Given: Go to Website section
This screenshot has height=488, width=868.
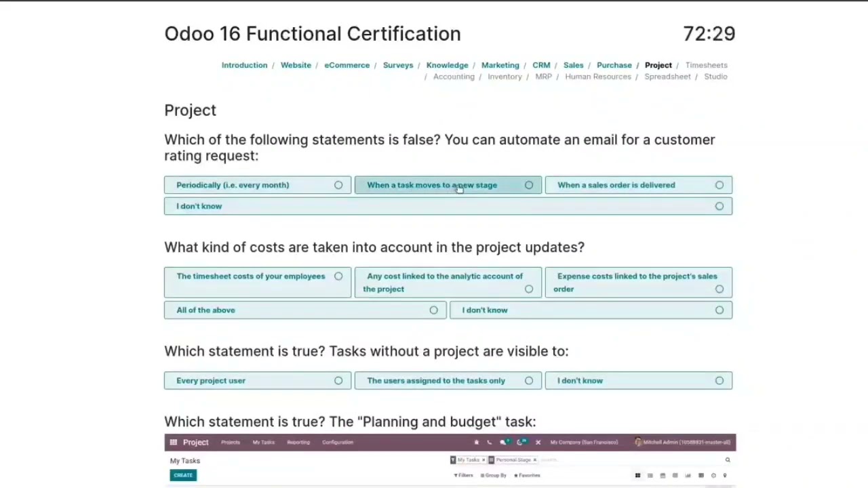Looking at the screenshot, I should (x=296, y=65).
